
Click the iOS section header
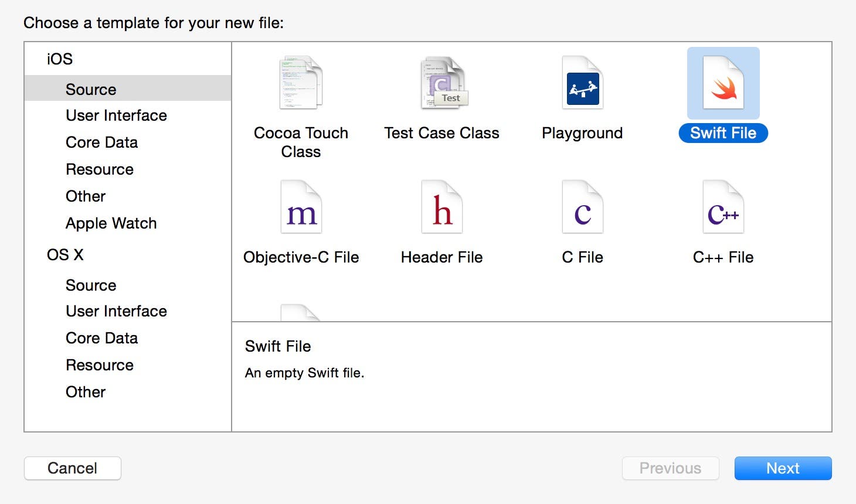[x=60, y=59]
